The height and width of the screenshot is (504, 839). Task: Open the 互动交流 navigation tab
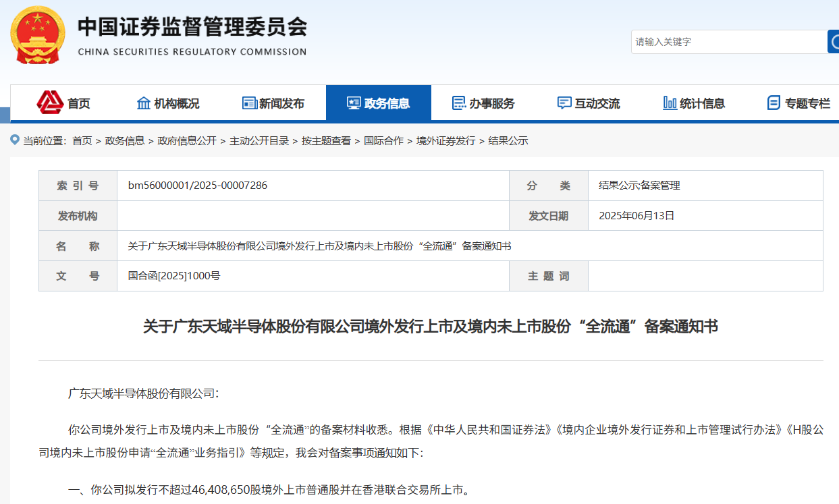[589, 103]
